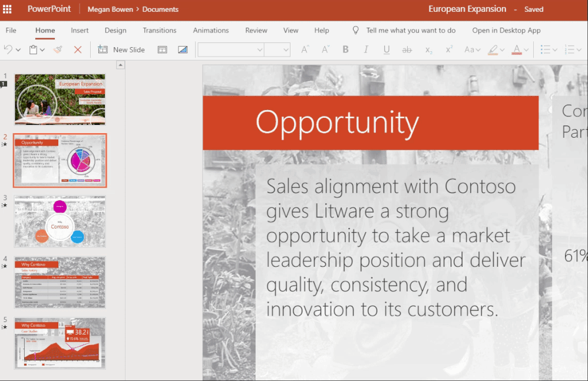This screenshot has width=588, height=381.
Task: Toggle Superscript formatting
Action: click(449, 49)
